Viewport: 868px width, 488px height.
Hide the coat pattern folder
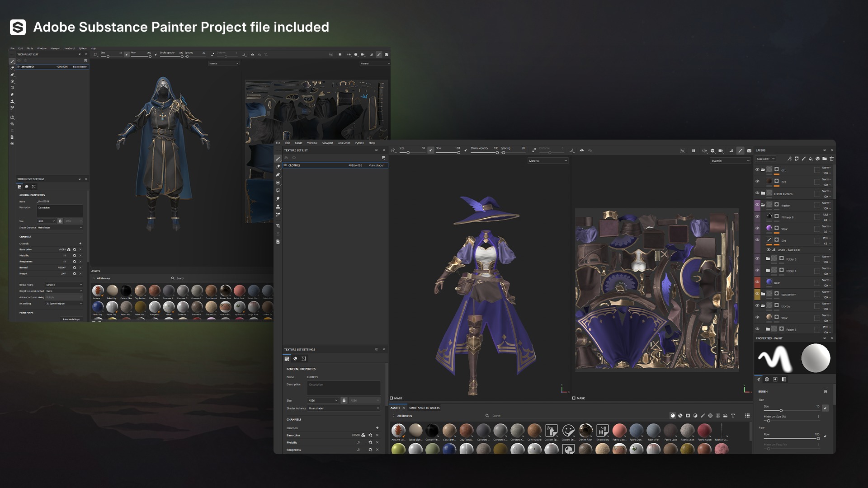pyautogui.click(x=757, y=294)
